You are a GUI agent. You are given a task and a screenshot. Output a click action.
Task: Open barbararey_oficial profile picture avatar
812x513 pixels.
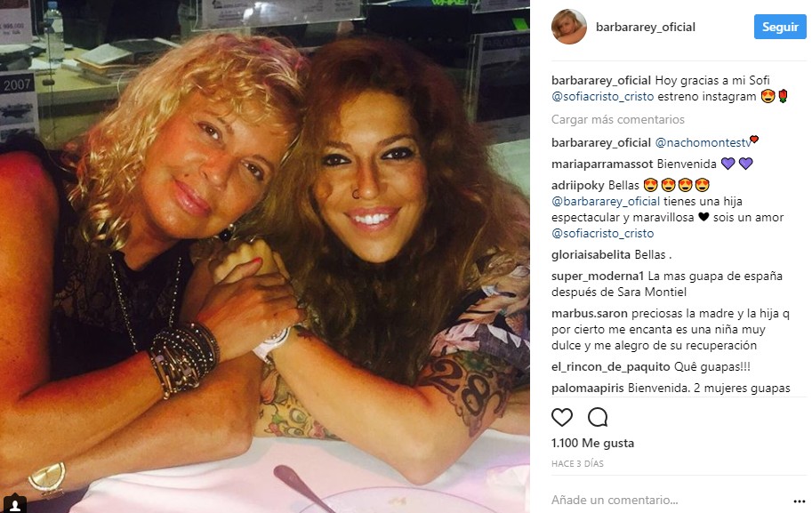(568, 27)
